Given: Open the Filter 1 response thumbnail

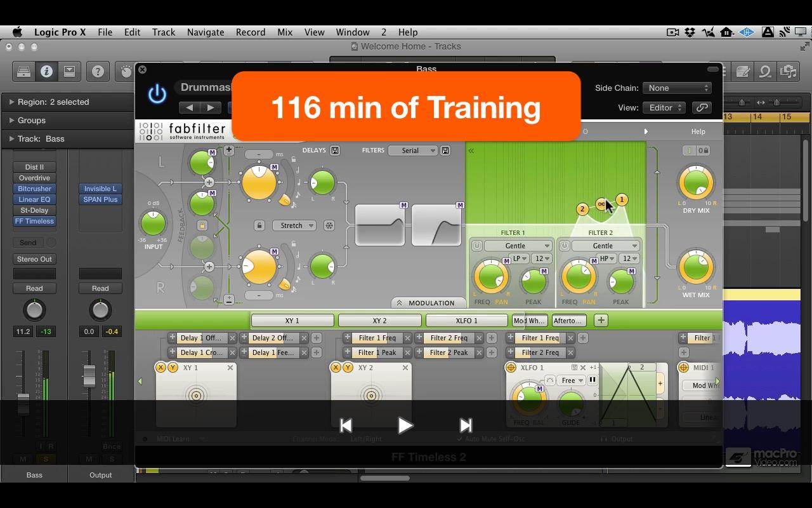Looking at the screenshot, I should [x=380, y=225].
